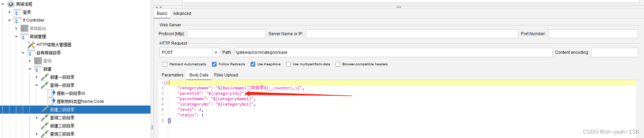Click the 商城流程 test plan gear icon
The width and height of the screenshot is (644, 138).
point(11,4)
